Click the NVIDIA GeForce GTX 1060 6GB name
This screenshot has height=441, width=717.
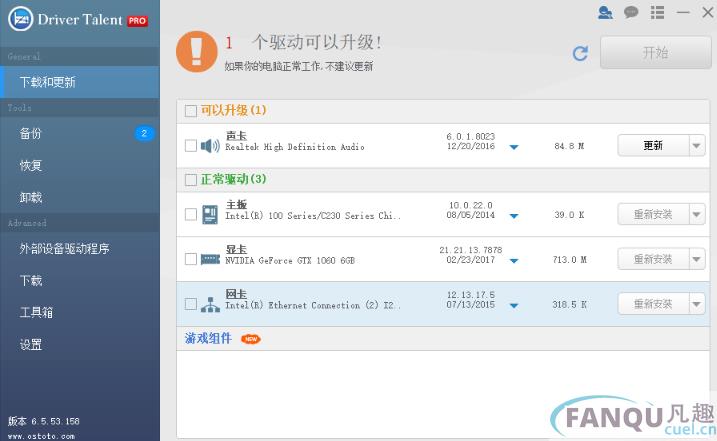coord(290,261)
